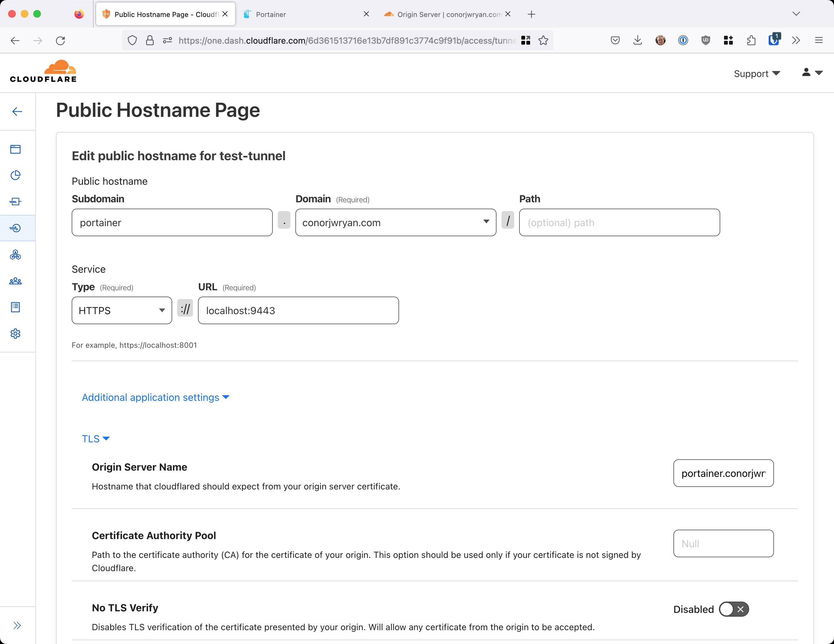Viewport: 834px width, 644px height.
Task: Open the Analytics pie chart icon
Action: pyautogui.click(x=15, y=175)
